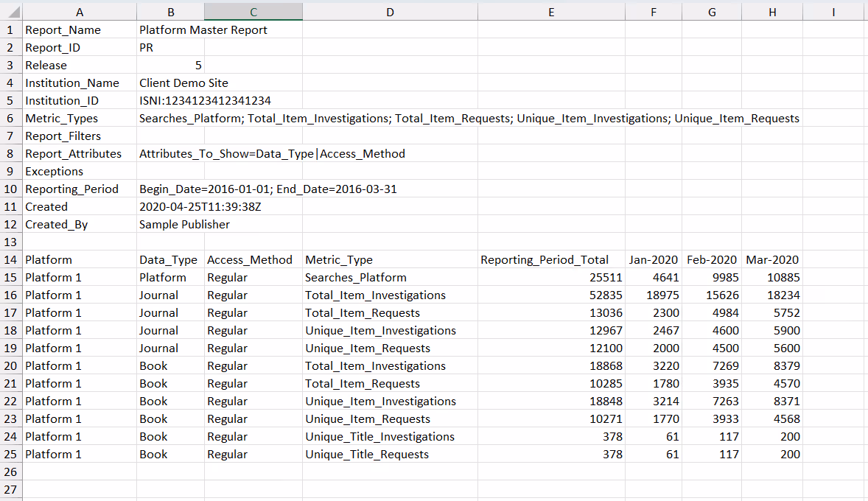Image resolution: width=868 pixels, height=501 pixels.
Task: Click the 'Regular' cell in row 25
Action: pos(253,455)
